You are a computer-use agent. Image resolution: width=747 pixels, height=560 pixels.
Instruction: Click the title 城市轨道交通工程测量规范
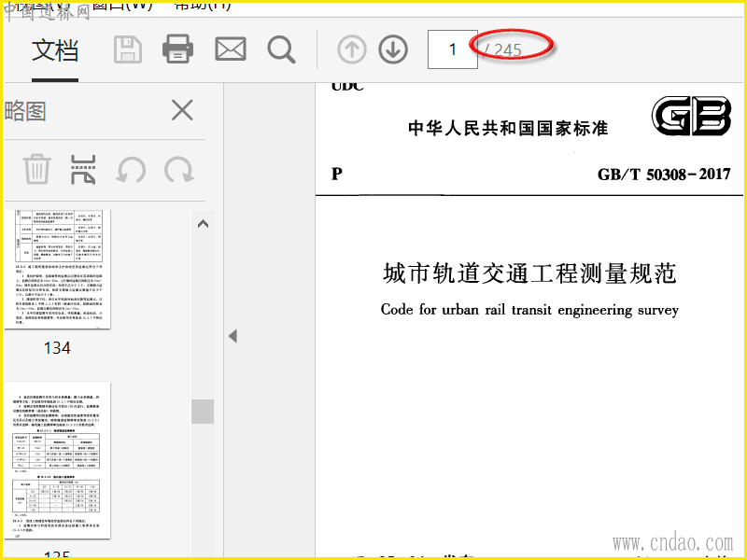coord(529,273)
